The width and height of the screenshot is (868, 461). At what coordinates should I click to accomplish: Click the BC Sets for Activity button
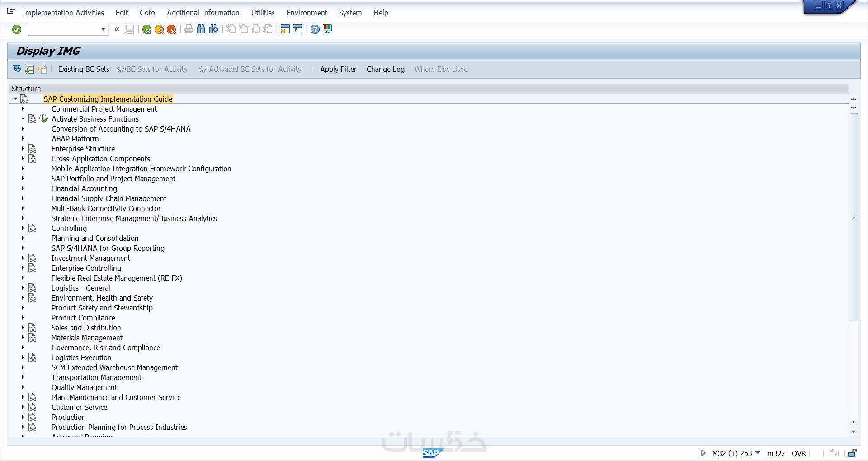click(152, 69)
